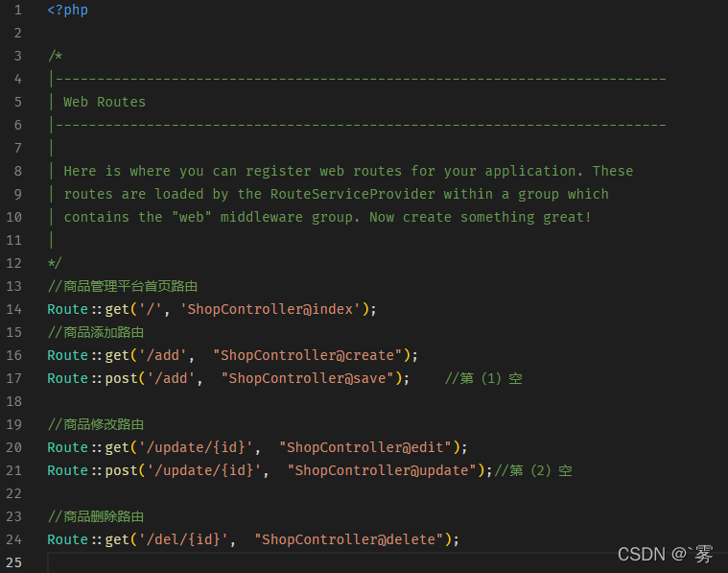This screenshot has width=728, height=573.
Task: Click "ShopController@edit" string on line 20
Action: tap(365, 447)
